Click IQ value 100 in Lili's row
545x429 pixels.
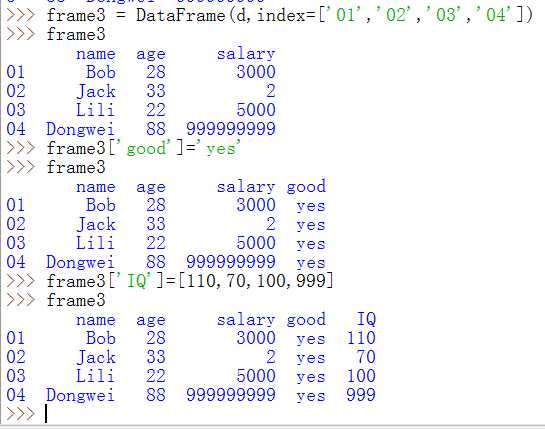tap(361, 376)
